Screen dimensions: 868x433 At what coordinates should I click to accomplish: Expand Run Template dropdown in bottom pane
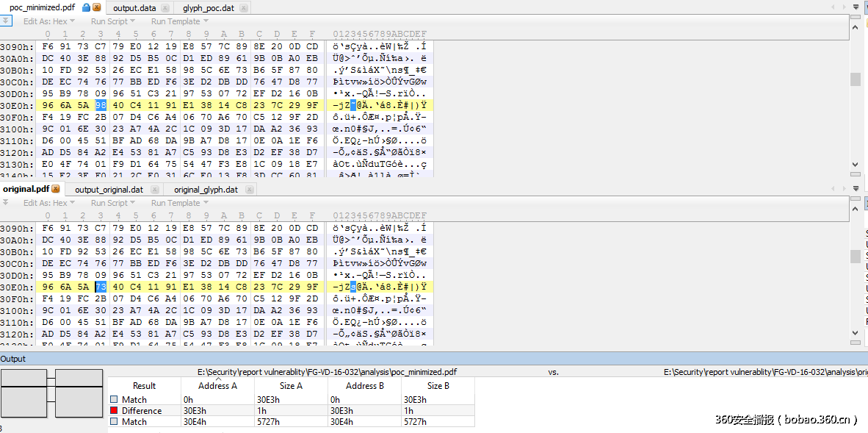click(x=179, y=203)
